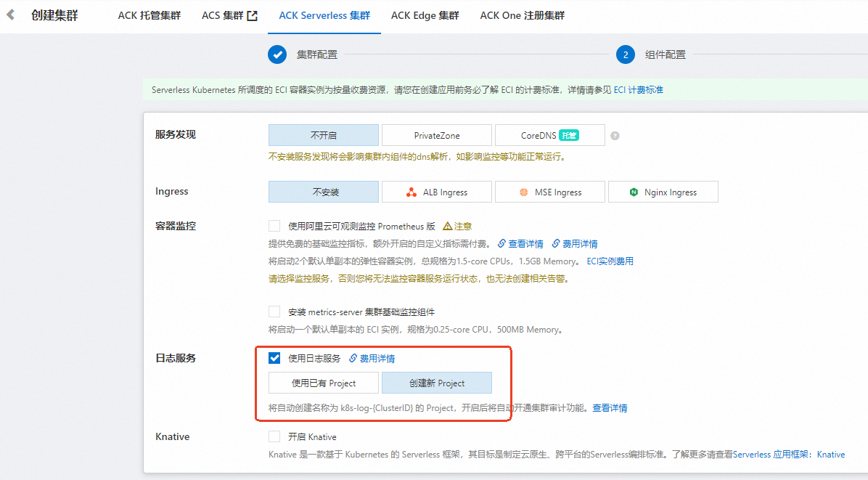Viewport: 868px width, 480px height.
Task: Choose ALB Ingress option
Action: tap(437, 192)
